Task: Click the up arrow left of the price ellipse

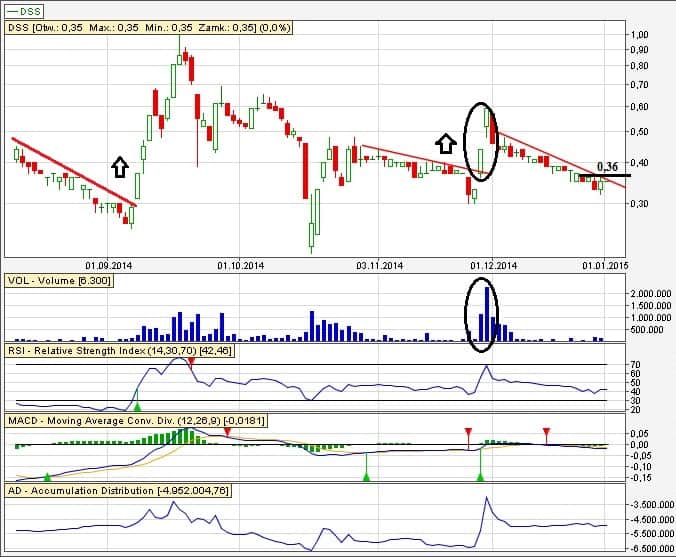Action: (445, 144)
